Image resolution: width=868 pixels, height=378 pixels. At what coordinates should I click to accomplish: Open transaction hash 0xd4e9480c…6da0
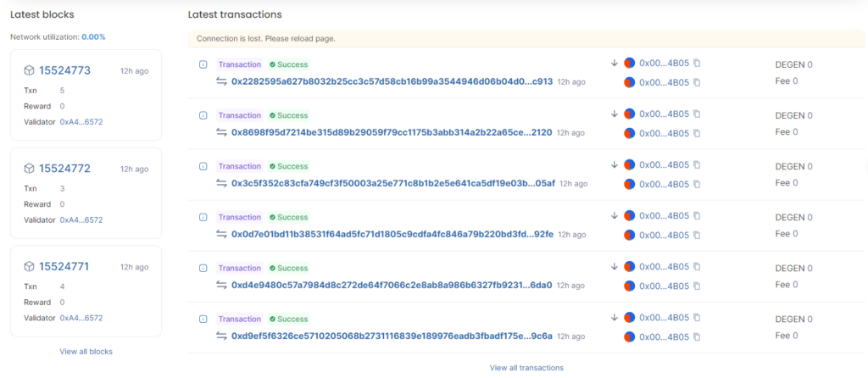tap(392, 286)
